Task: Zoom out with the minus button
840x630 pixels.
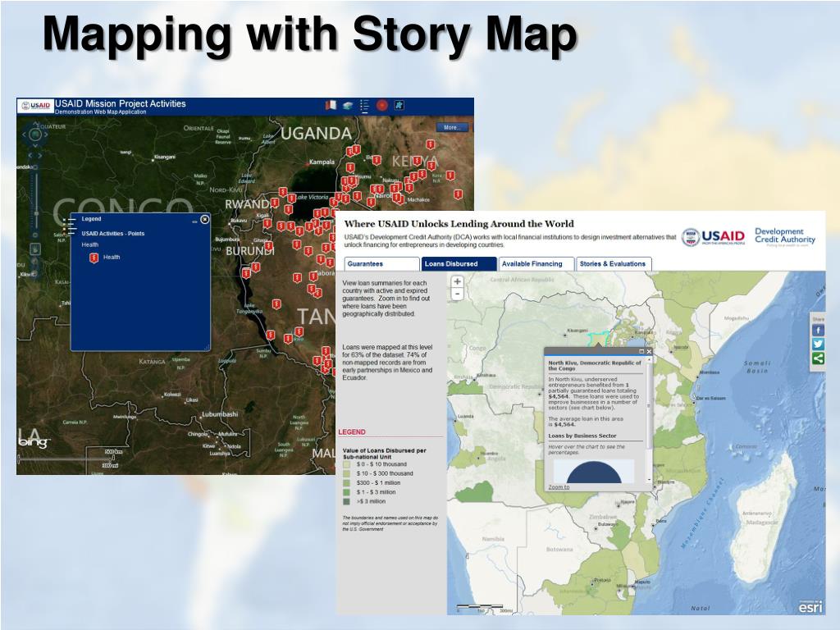Action: pyautogui.click(x=457, y=294)
